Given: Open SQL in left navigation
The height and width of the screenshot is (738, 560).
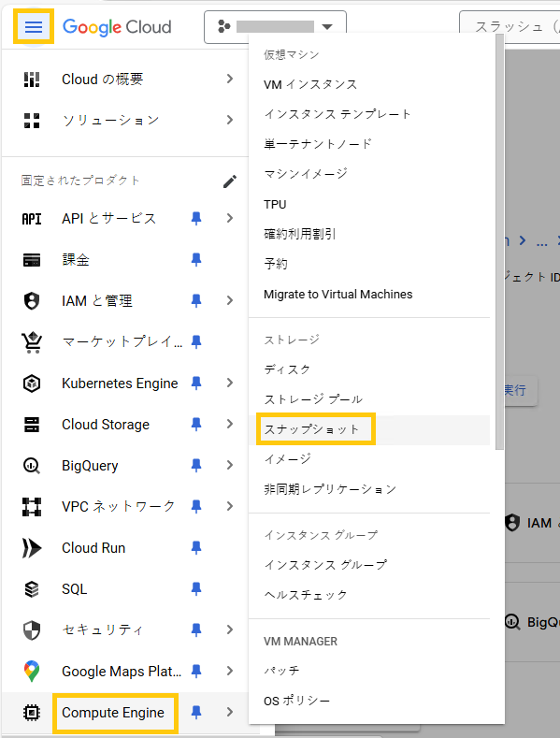Looking at the screenshot, I should [75, 589].
